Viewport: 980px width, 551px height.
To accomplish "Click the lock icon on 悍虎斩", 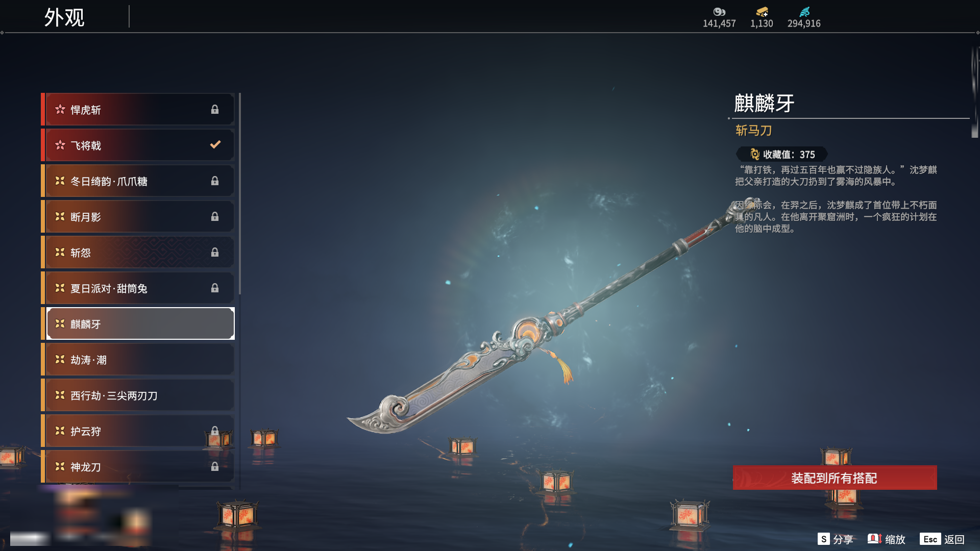I will click(215, 109).
